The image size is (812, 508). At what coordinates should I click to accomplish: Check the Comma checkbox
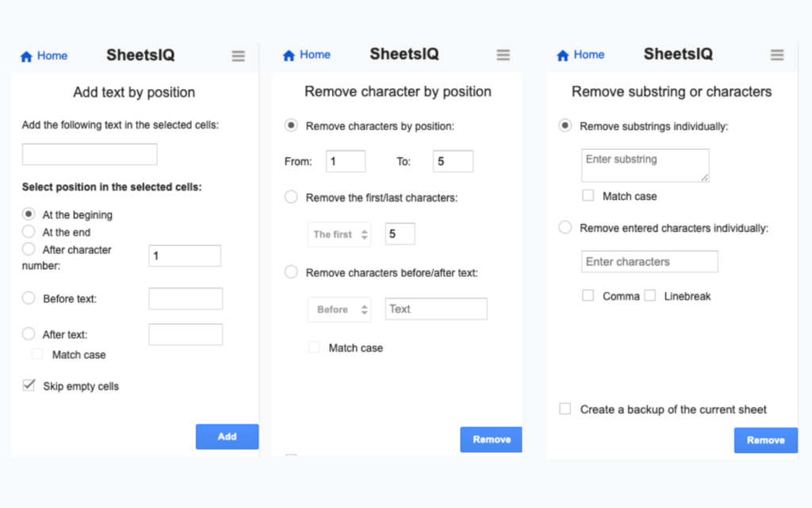point(588,295)
